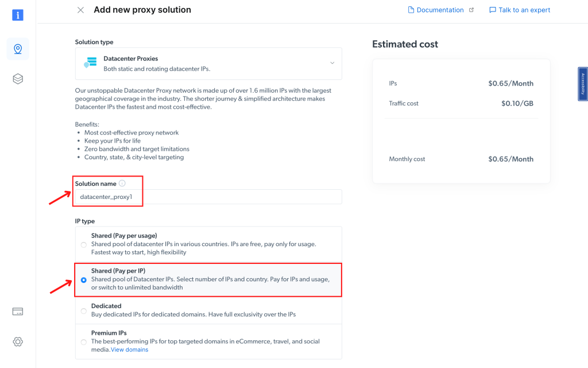Open settings via the gear icon
This screenshot has height=368, width=588.
pyautogui.click(x=17, y=342)
